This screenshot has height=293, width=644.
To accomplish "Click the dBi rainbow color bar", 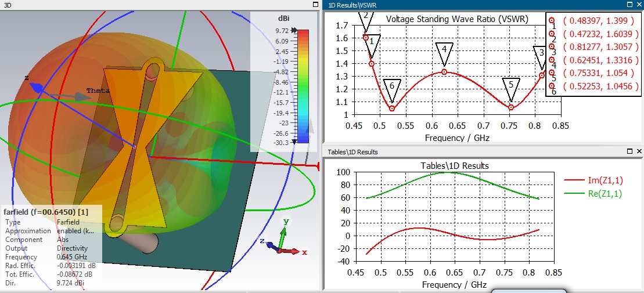I will click(x=303, y=86).
